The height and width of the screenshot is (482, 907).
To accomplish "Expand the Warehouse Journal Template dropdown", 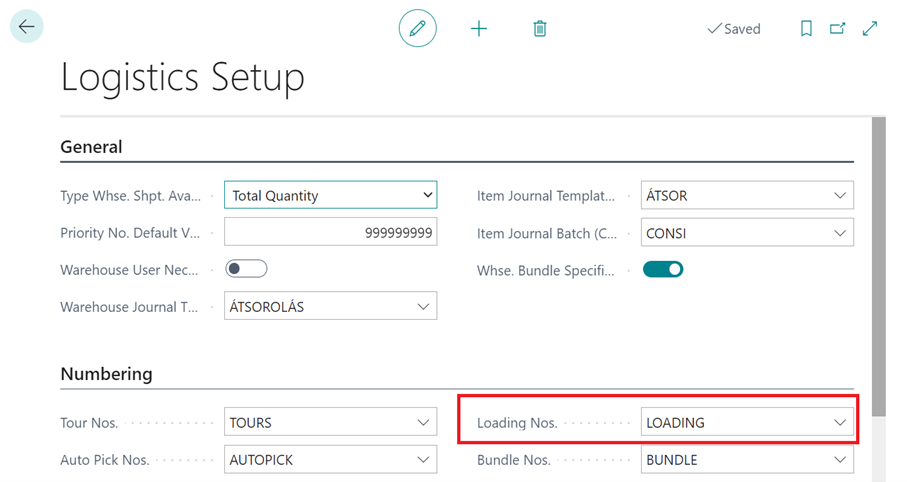I will click(x=423, y=307).
